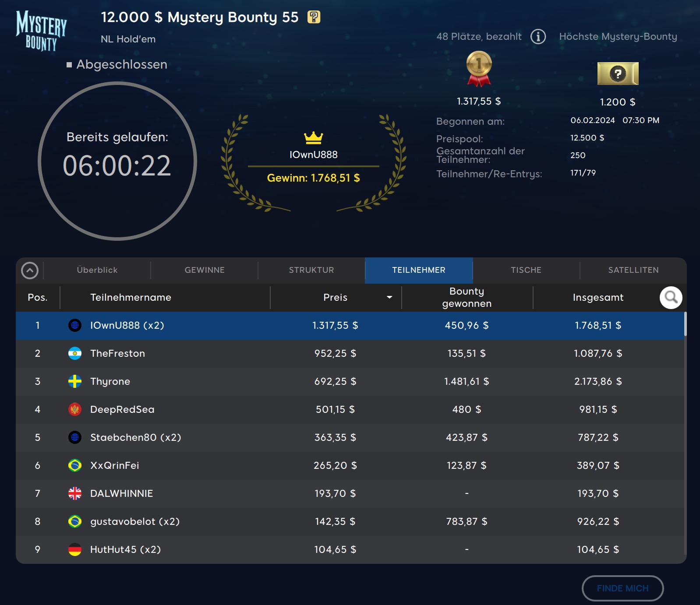
Task: Click the Argentina flag next to TheFreston
Action: point(75,353)
